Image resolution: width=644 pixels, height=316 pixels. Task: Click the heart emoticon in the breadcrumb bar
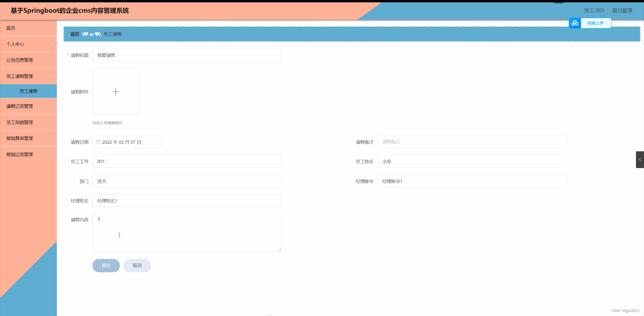[x=86, y=34]
